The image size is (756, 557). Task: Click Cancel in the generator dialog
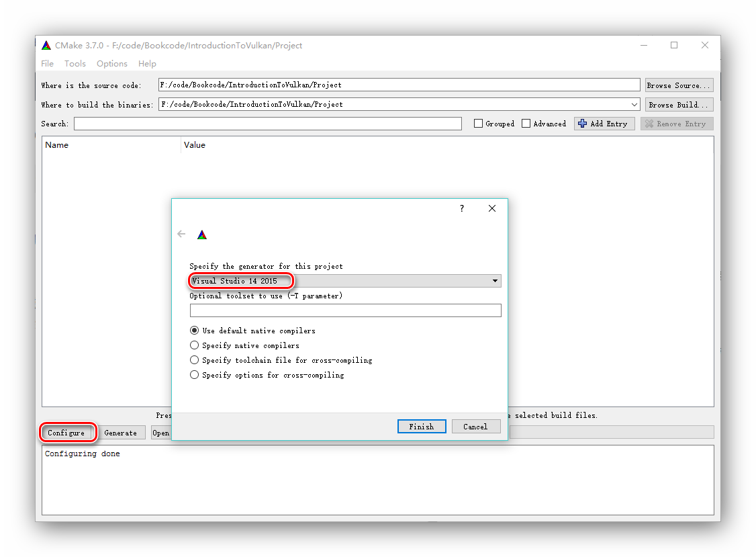pyautogui.click(x=475, y=427)
